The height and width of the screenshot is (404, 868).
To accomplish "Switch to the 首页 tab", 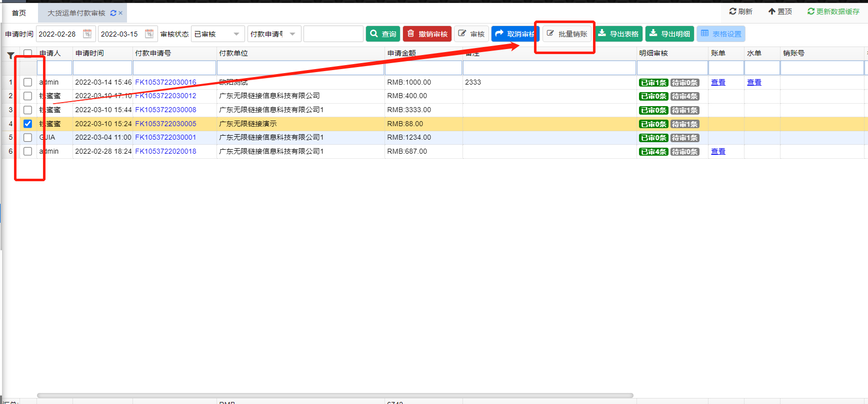I will tap(19, 13).
